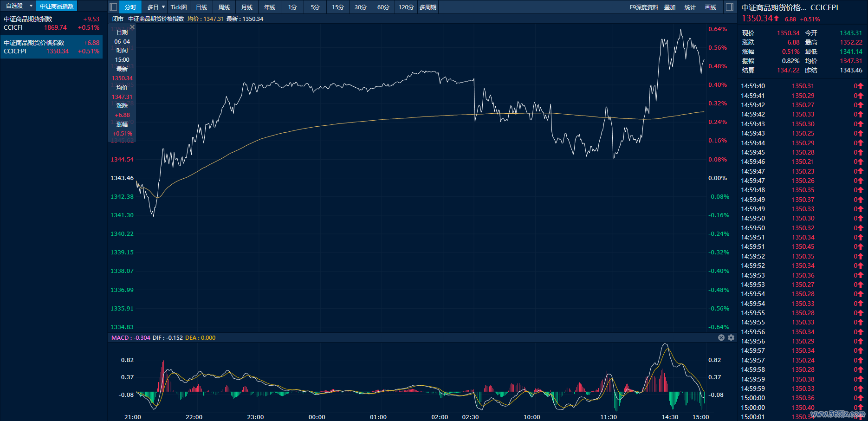The width and height of the screenshot is (868, 421).
Task: Click the 叠加 overlay button
Action: pos(670,7)
